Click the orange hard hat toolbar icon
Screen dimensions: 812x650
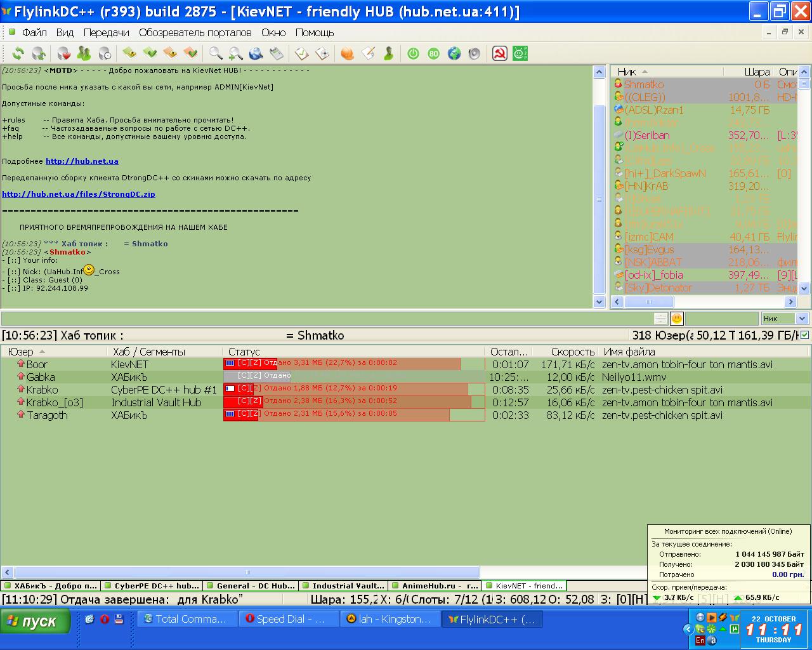pyautogui.click(x=347, y=54)
